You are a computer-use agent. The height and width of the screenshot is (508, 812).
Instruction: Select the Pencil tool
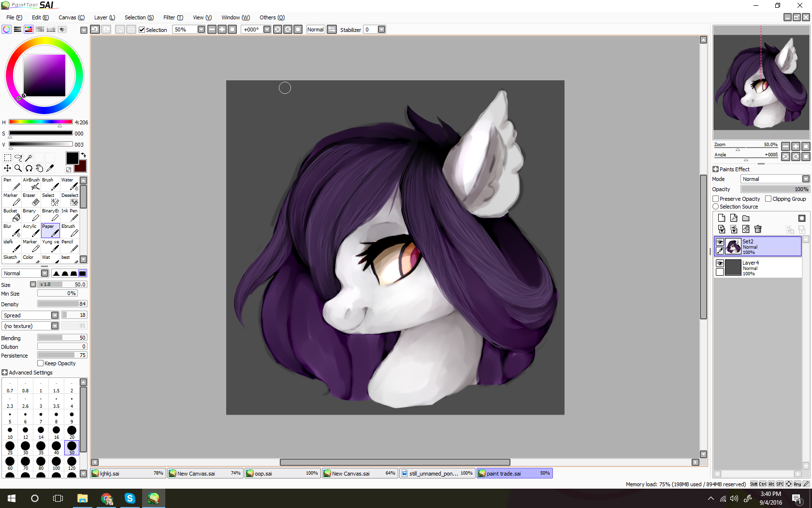[x=70, y=246]
